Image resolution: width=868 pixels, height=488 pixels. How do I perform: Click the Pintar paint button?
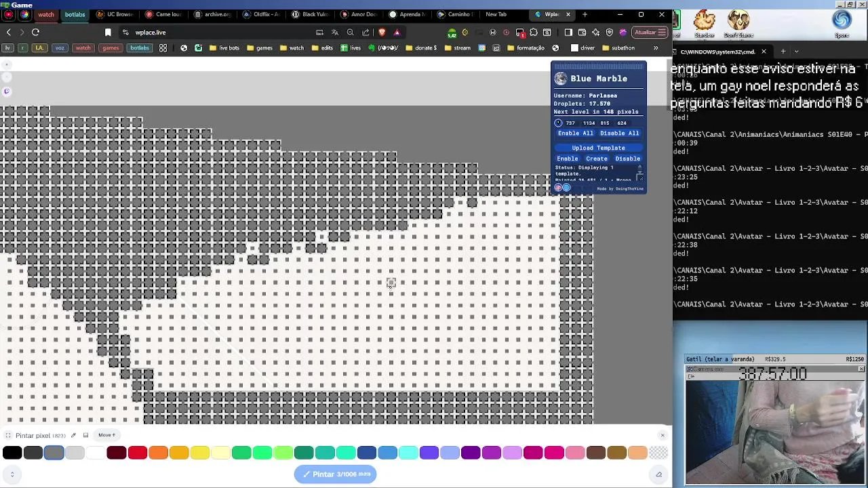336,474
